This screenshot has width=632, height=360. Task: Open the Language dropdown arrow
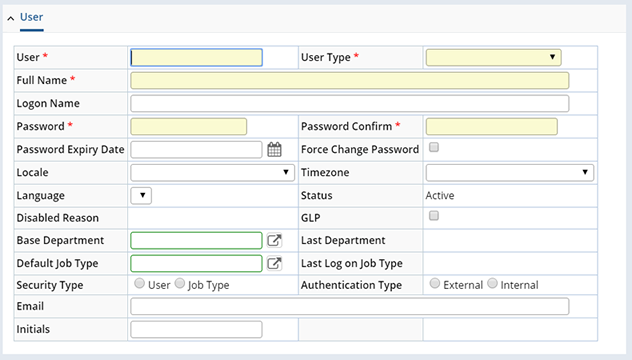pos(141,196)
